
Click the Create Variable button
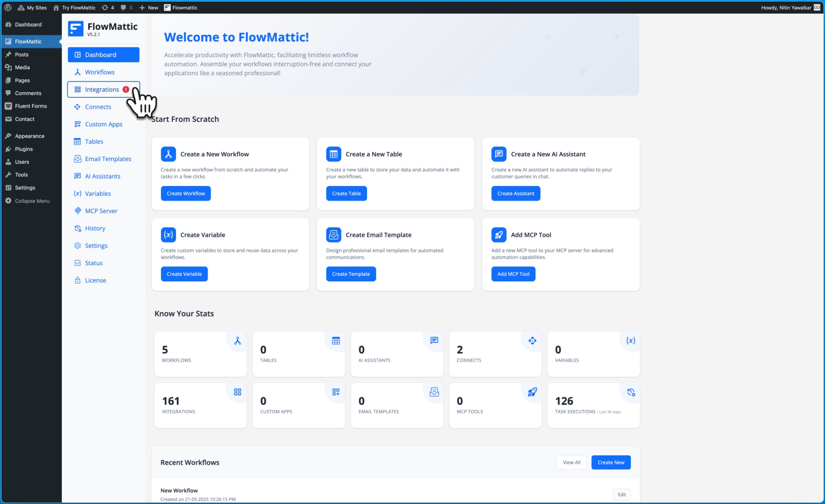[x=184, y=274]
